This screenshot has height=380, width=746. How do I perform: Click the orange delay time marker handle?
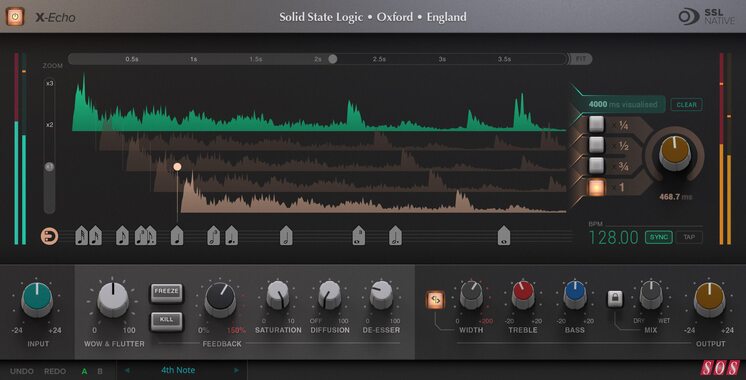tap(177, 166)
